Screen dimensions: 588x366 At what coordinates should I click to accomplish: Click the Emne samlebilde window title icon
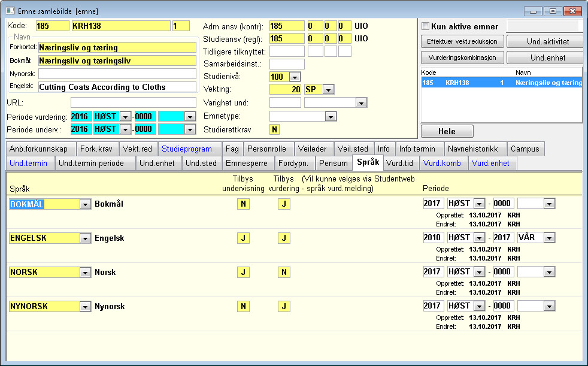click(x=11, y=11)
